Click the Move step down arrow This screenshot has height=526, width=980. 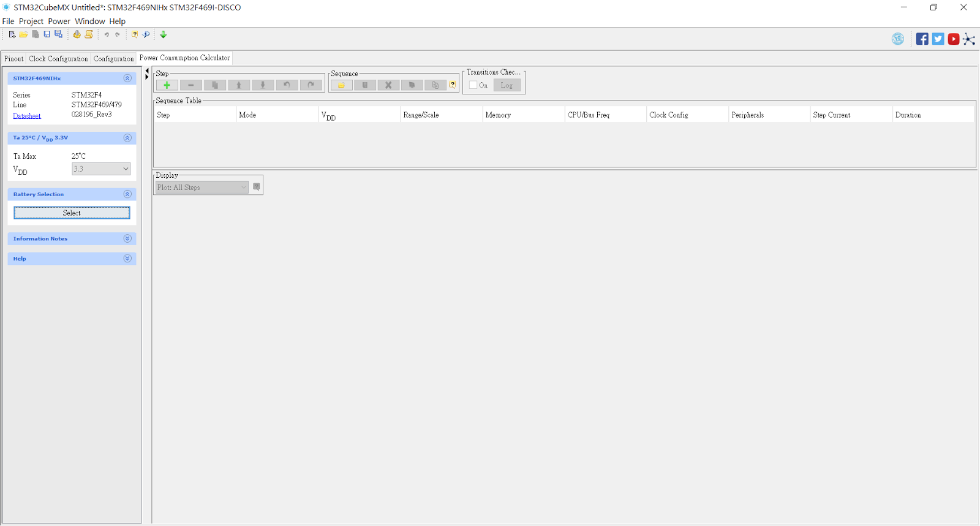(x=263, y=85)
